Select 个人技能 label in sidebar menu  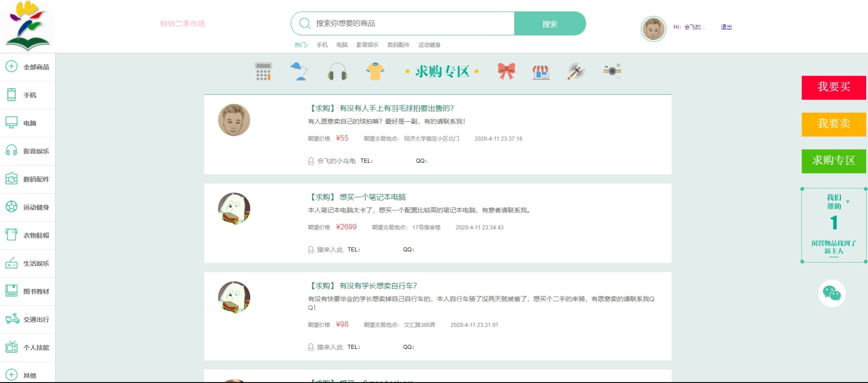coord(36,348)
